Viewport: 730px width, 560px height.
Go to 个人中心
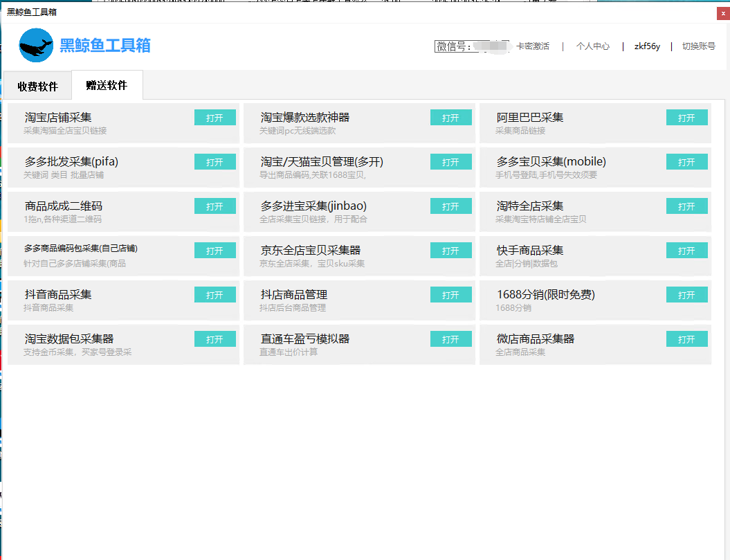(593, 46)
